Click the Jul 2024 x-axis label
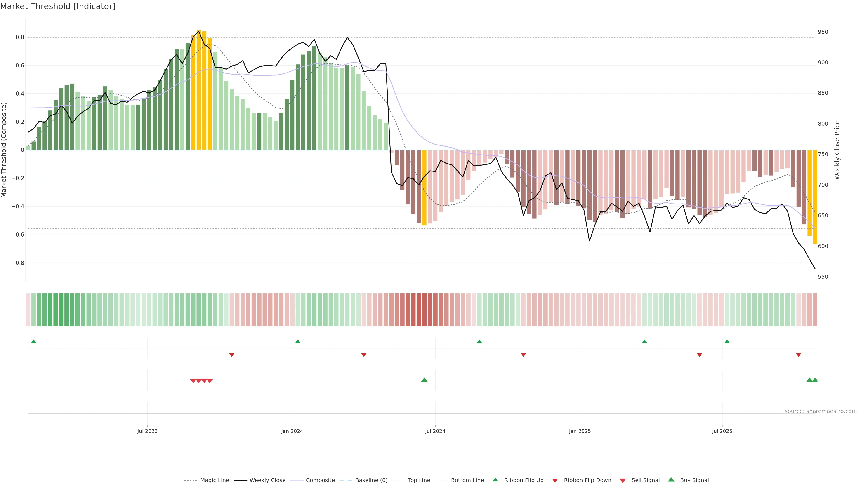868x488 pixels. tap(435, 431)
